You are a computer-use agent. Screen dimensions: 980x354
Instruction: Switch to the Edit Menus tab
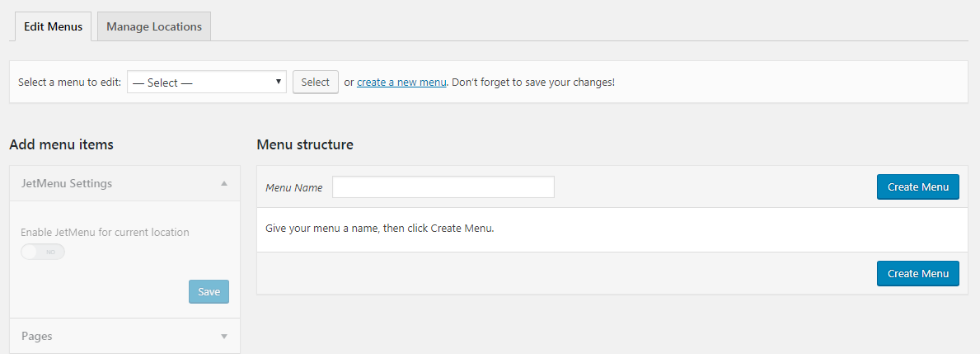point(53,26)
